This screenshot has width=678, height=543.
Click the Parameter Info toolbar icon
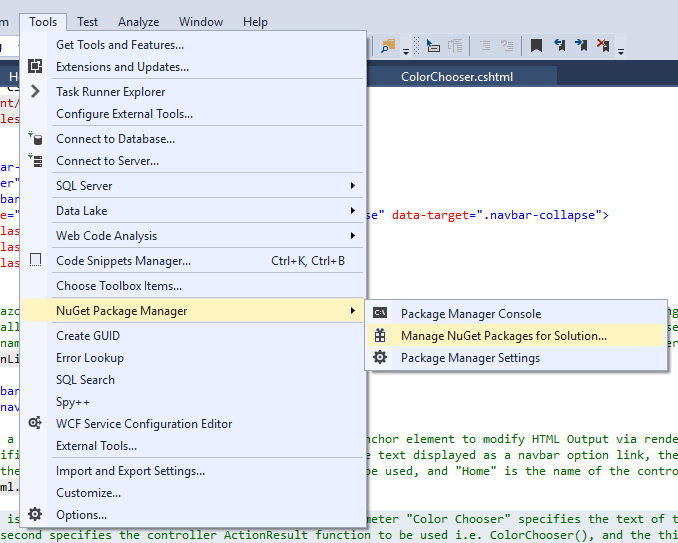tap(455, 45)
